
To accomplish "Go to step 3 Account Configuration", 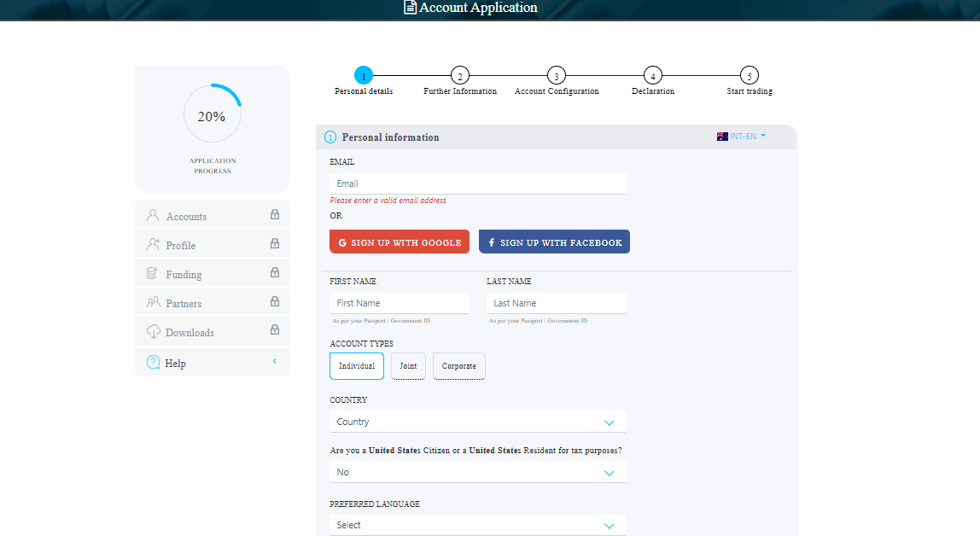I will [x=556, y=76].
